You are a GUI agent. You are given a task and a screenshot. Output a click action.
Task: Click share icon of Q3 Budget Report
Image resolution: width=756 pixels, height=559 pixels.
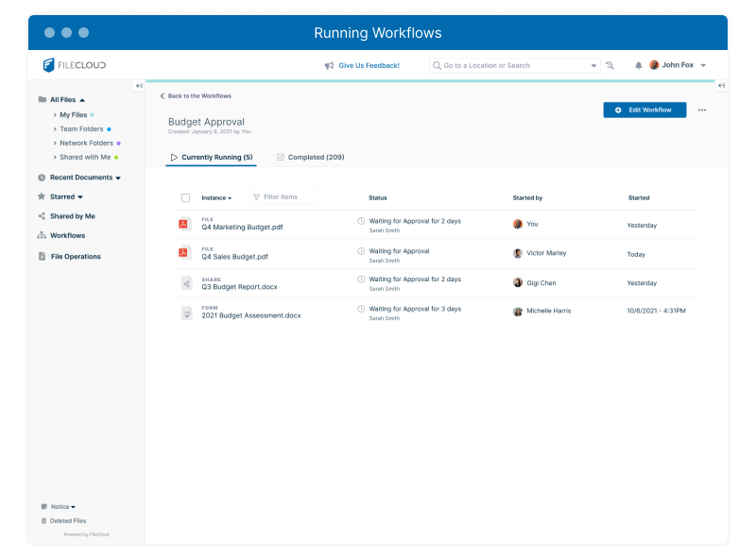pyautogui.click(x=186, y=283)
